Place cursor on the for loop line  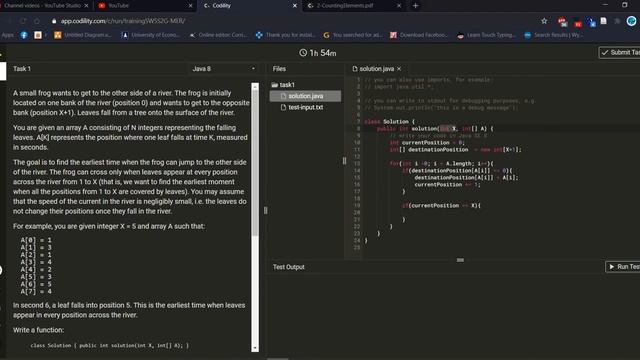click(x=441, y=163)
